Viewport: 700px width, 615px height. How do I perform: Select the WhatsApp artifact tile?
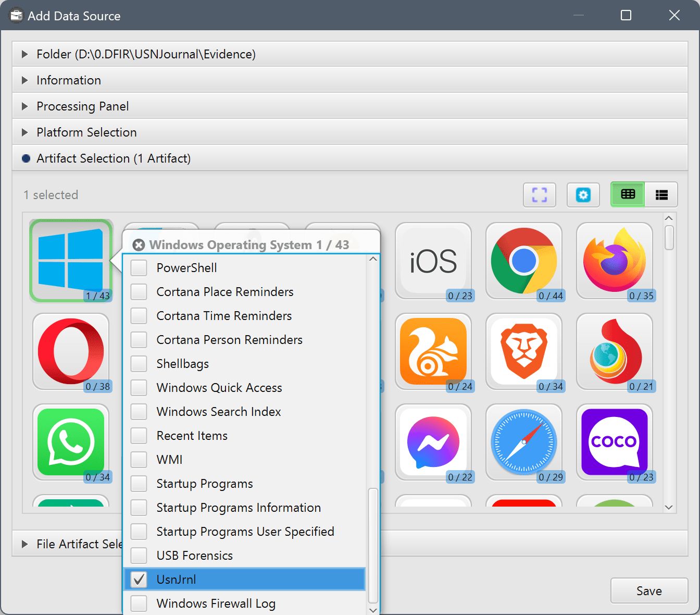71,442
